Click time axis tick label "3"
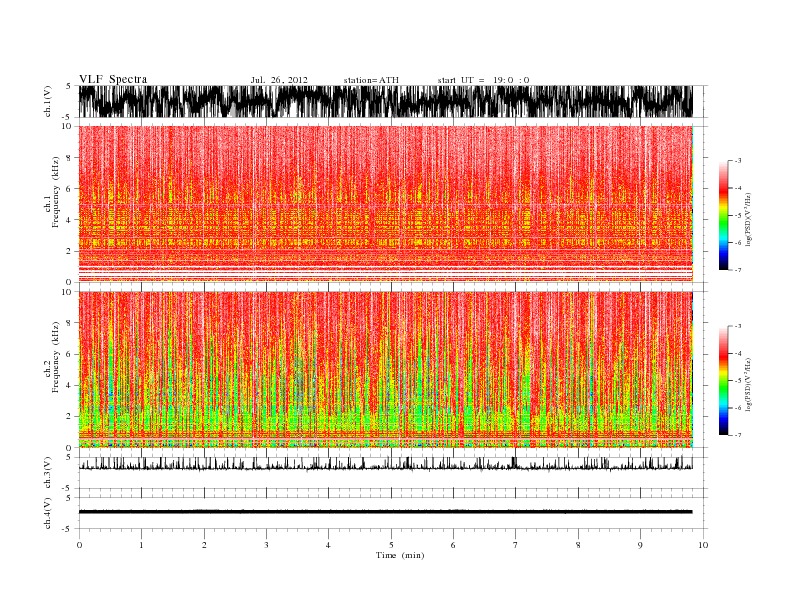Viewport: 792px width, 612px height. [266, 545]
